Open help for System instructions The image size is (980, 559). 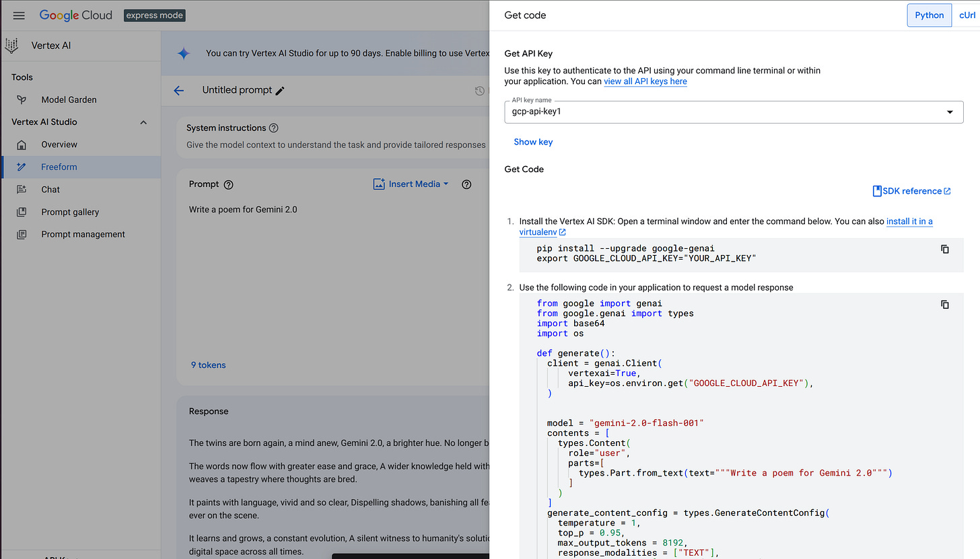[273, 128]
